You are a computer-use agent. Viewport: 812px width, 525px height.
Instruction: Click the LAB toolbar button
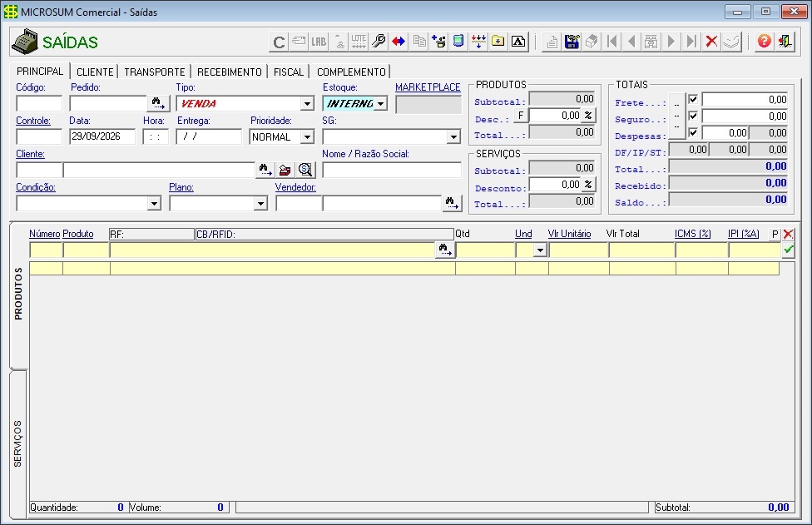point(319,42)
